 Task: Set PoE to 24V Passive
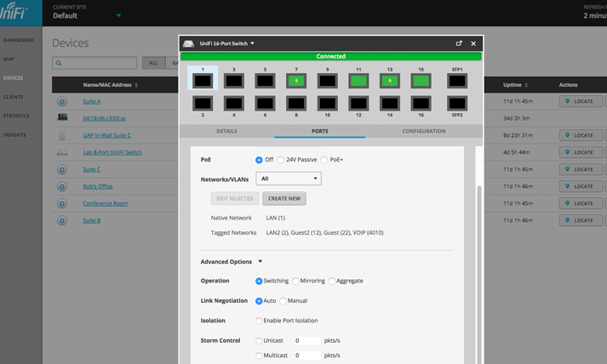tap(281, 160)
